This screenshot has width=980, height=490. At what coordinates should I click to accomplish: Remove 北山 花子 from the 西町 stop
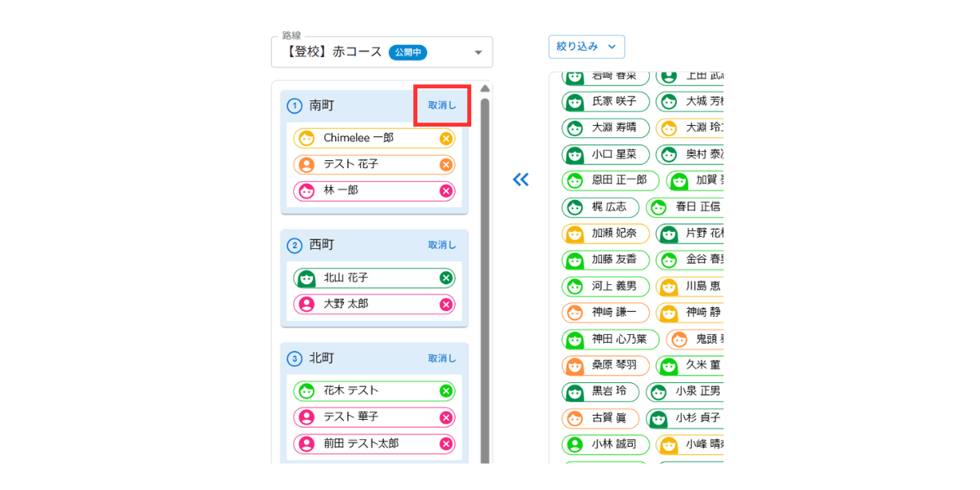pyautogui.click(x=446, y=277)
